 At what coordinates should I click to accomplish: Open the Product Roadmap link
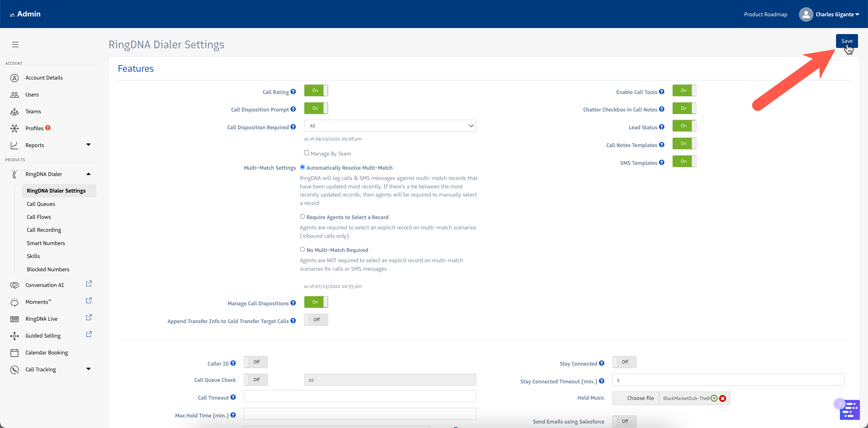click(x=765, y=14)
